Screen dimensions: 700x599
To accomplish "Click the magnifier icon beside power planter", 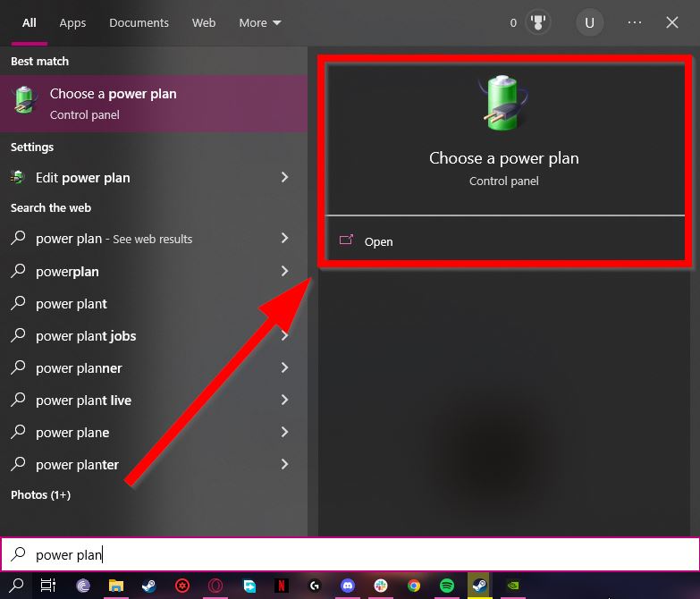I will (x=18, y=464).
